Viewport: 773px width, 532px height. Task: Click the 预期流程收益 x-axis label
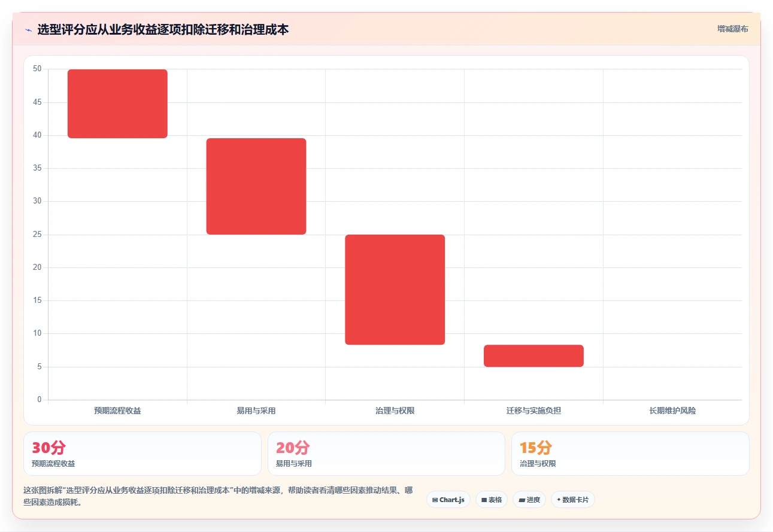click(x=117, y=411)
